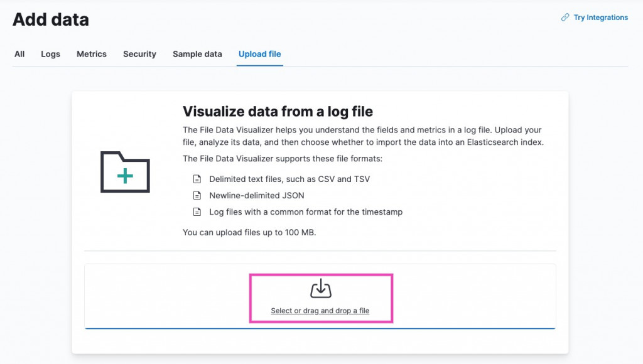Screen dimensions: 643x364
Task: Select the Upload file tab
Action: click(259, 54)
